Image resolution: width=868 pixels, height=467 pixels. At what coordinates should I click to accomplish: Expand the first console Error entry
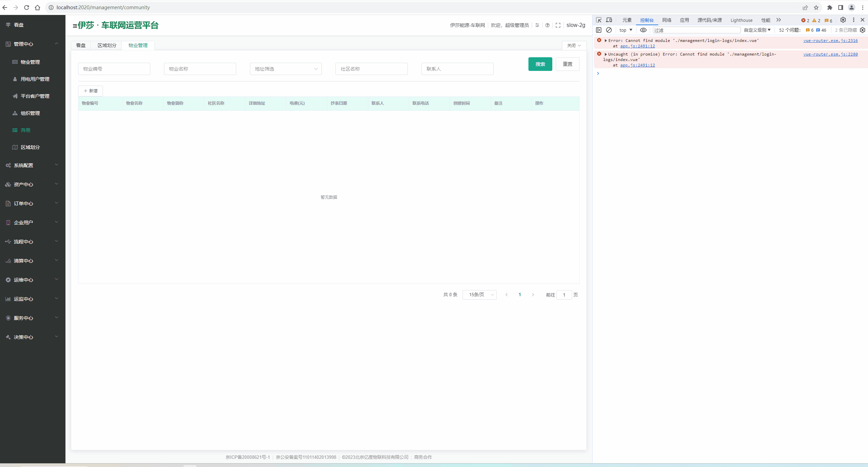(606, 41)
